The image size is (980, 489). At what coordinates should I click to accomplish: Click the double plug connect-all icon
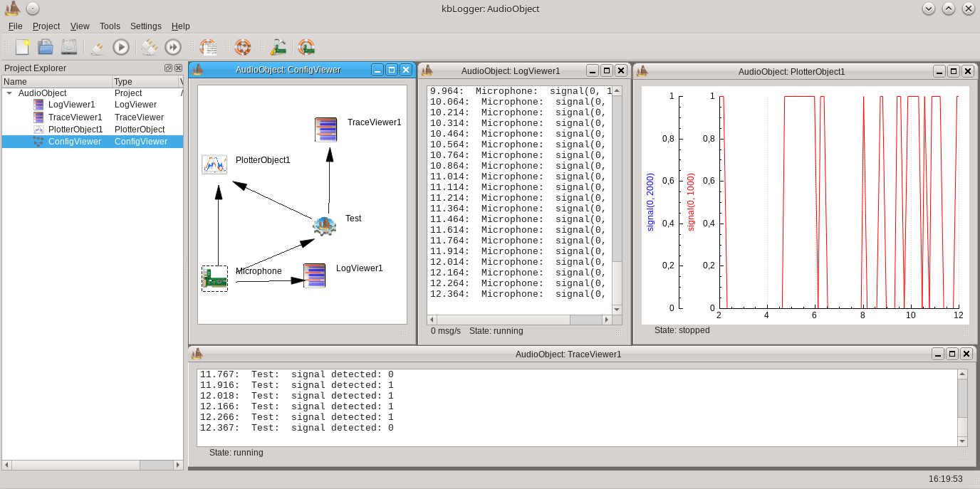(150, 47)
